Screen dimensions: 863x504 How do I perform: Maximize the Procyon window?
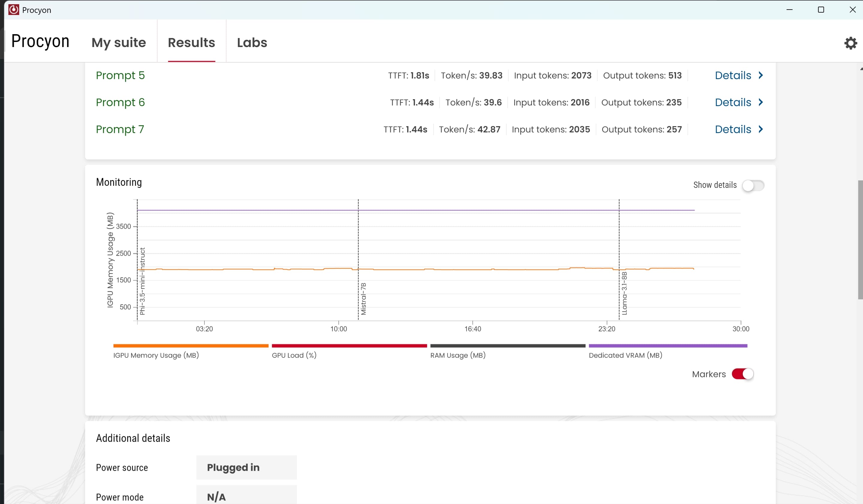pos(821,10)
